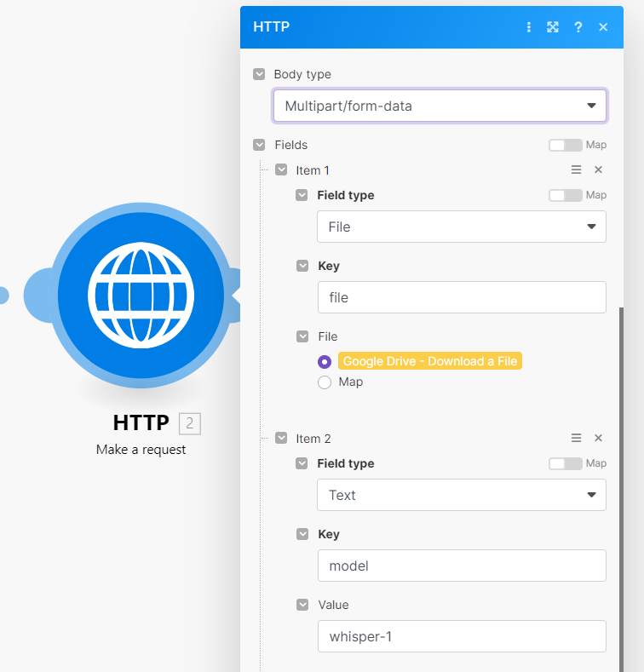Collapse the Item 1 File section
The width and height of the screenshot is (644, 672).
[302, 336]
